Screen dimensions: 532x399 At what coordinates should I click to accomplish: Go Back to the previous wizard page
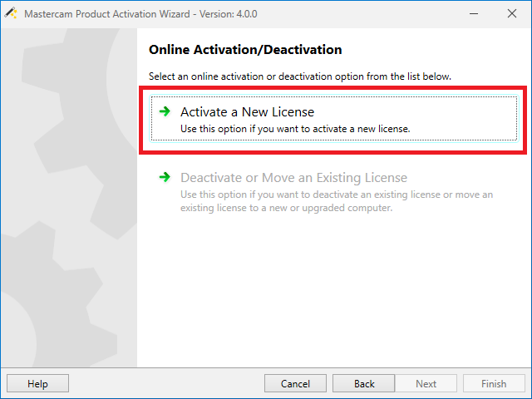pyautogui.click(x=364, y=383)
